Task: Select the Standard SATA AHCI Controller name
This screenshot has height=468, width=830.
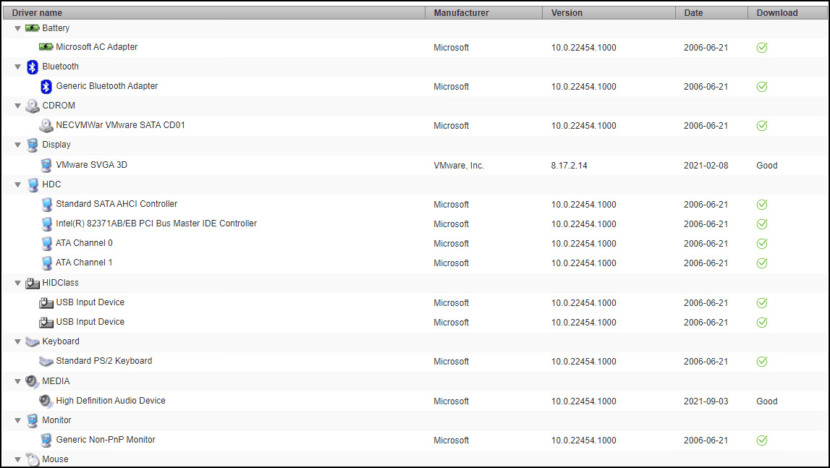Action: point(116,204)
